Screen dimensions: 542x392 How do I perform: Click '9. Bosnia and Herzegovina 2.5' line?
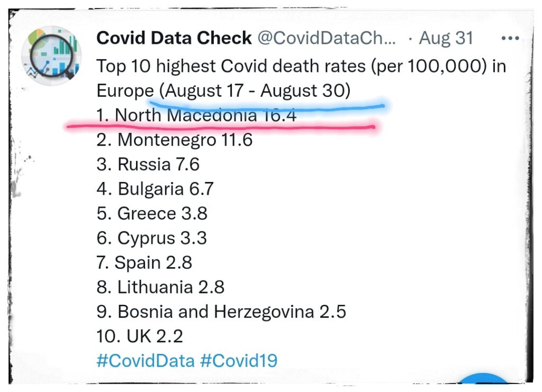click(221, 312)
